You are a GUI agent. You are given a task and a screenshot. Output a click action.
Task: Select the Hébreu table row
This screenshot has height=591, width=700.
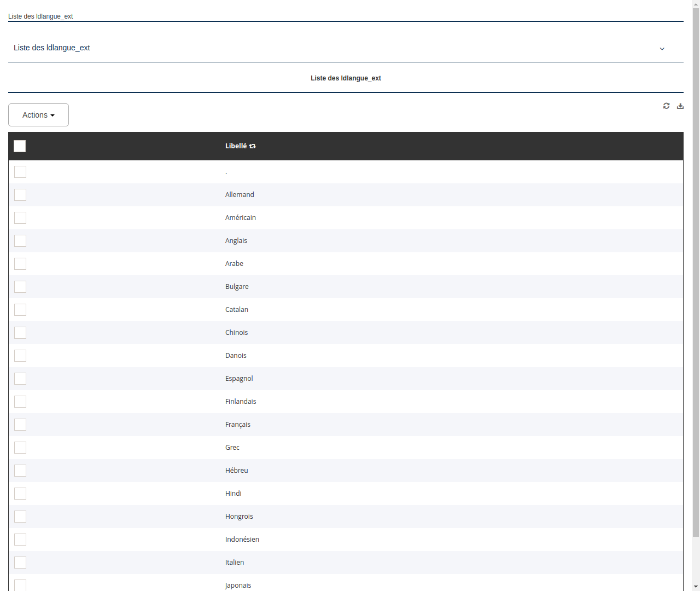[x=236, y=470]
